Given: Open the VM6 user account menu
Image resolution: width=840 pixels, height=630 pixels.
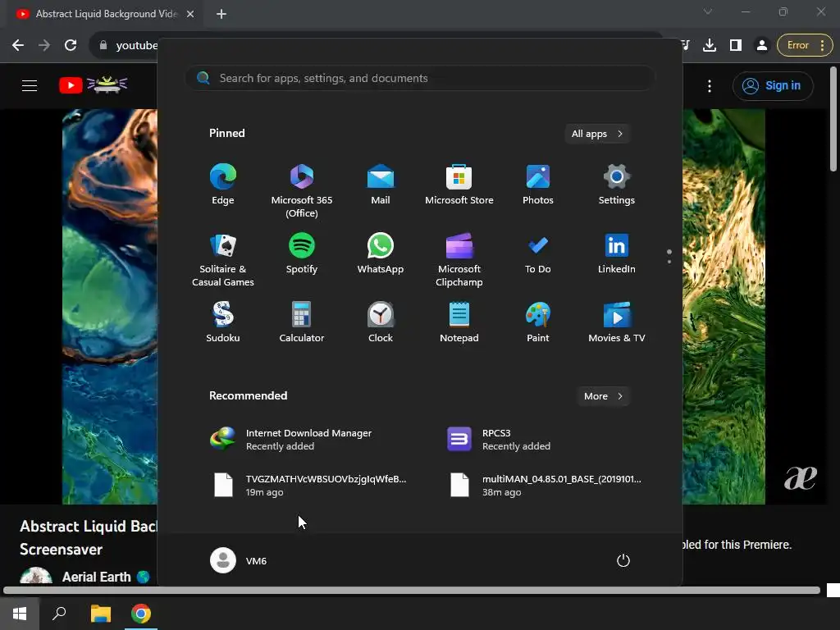Looking at the screenshot, I should [x=239, y=560].
